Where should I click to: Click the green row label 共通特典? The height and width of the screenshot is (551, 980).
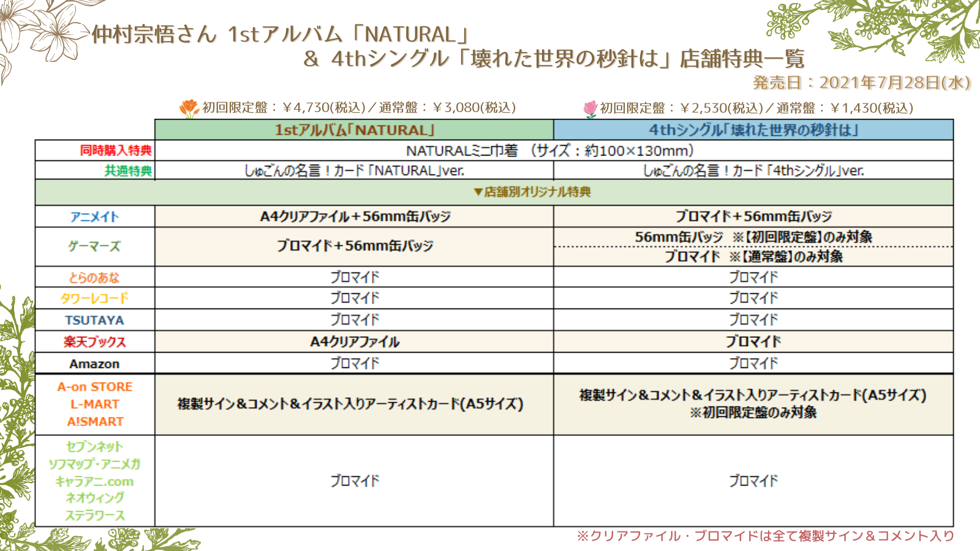128,171
